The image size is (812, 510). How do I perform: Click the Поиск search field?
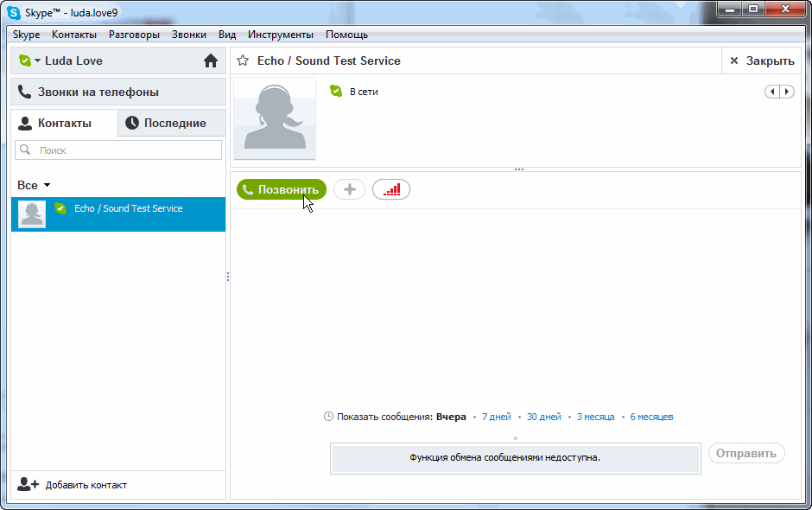click(x=118, y=150)
